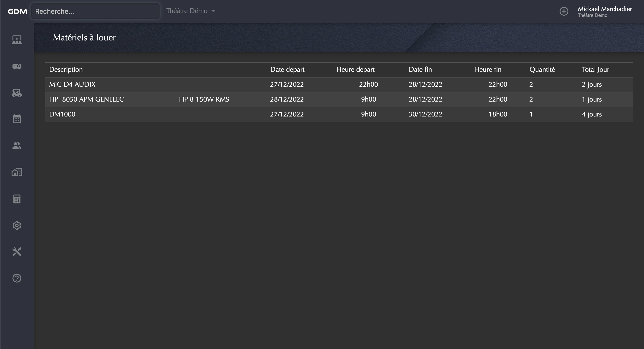Open the settings gear sidebar icon
The height and width of the screenshot is (349, 644).
17,226
